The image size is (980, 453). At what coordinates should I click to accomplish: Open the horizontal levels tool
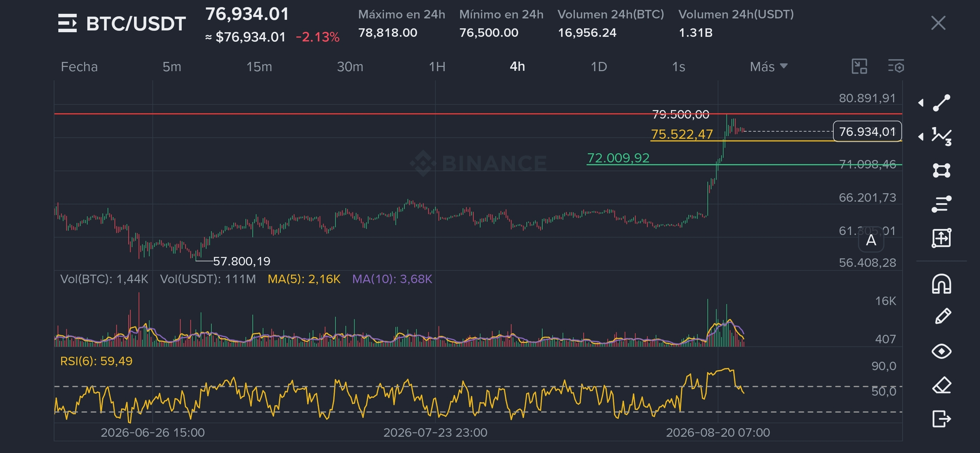click(x=941, y=204)
